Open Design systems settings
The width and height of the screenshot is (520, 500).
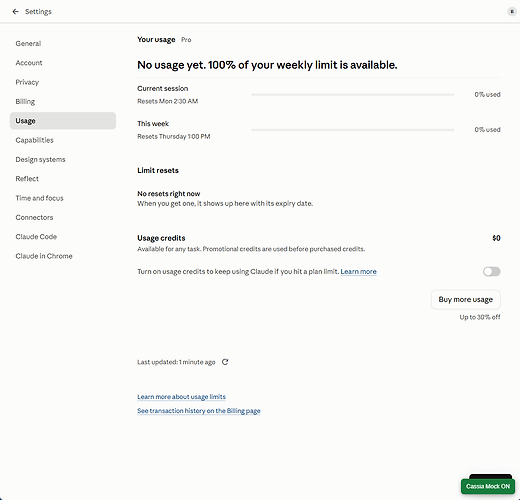(63, 159)
